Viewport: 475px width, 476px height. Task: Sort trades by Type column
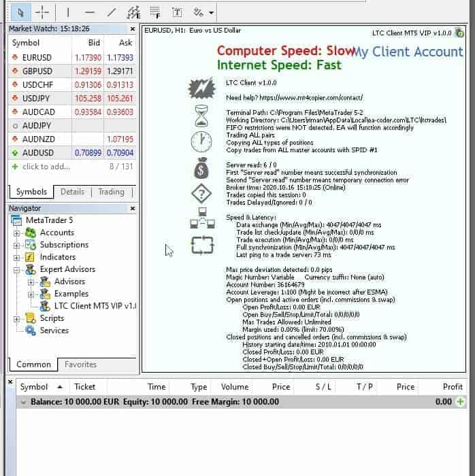point(199,387)
